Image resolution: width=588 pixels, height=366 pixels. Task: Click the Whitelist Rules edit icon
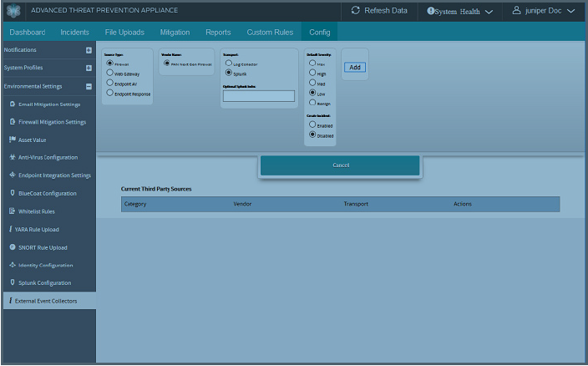tap(12, 211)
